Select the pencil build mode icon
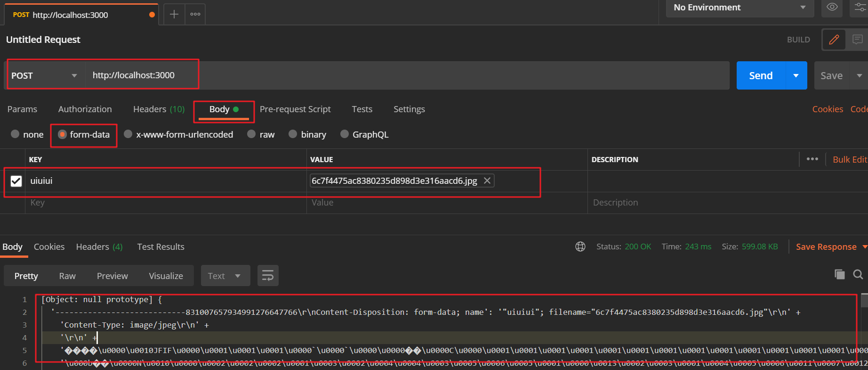Screen dimensions: 868x370 (x=834, y=40)
